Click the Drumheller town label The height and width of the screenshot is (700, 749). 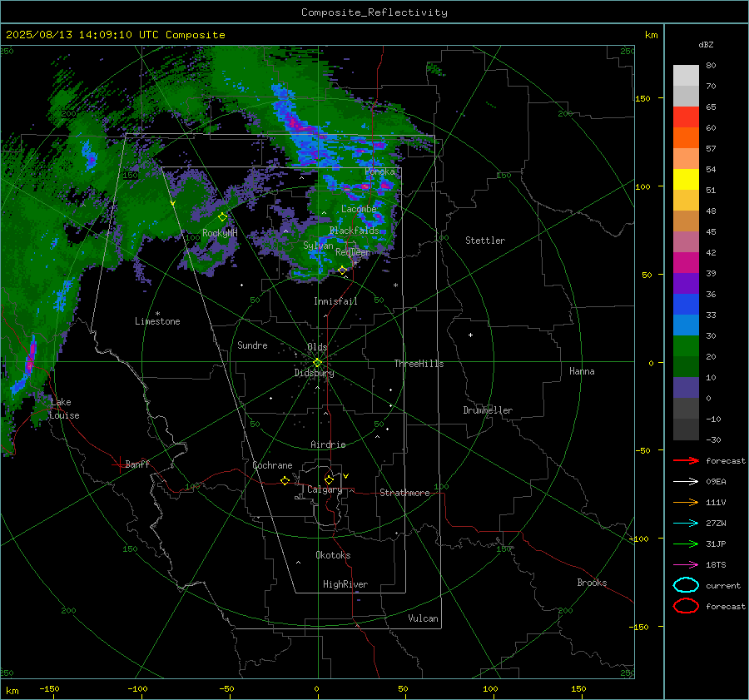pos(488,410)
